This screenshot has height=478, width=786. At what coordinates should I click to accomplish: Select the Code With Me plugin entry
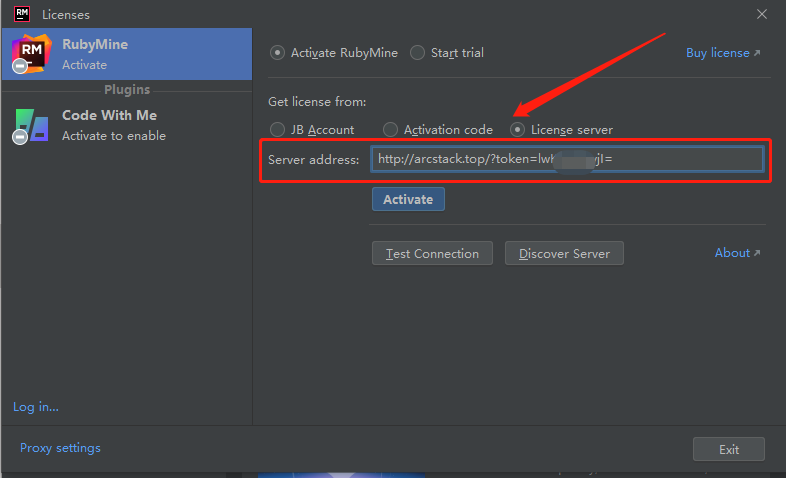tap(127, 125)
